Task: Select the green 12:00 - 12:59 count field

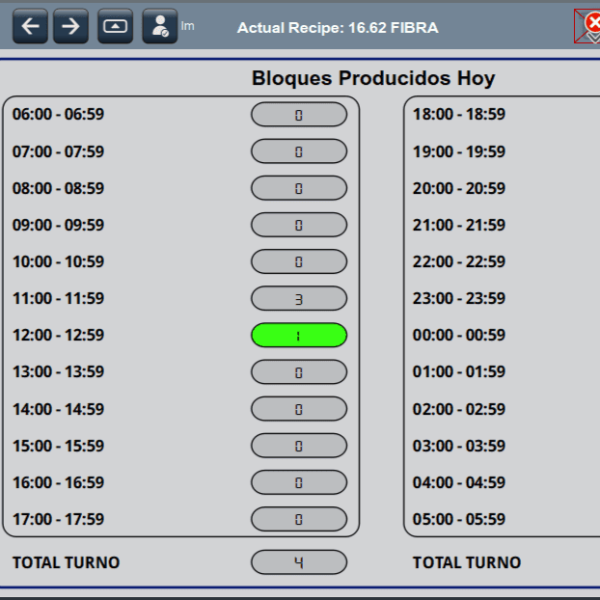Action: point(299,335)
